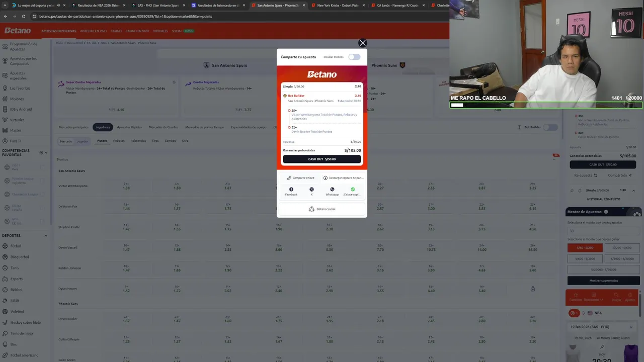
Task: Collapse the COMPETENCIAS FAVORITAS section
Action: [x=46, y=152]
